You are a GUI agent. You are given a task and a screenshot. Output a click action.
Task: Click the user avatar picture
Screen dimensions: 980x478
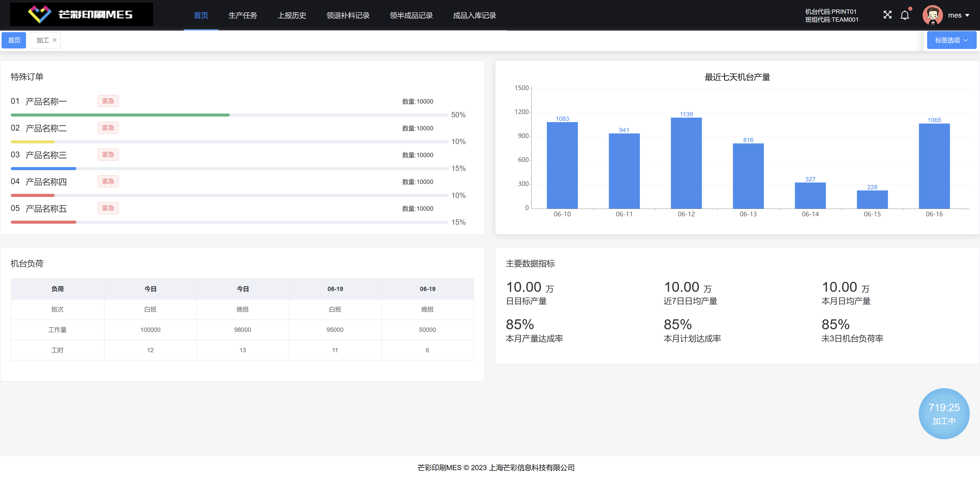tap(933, 15)
